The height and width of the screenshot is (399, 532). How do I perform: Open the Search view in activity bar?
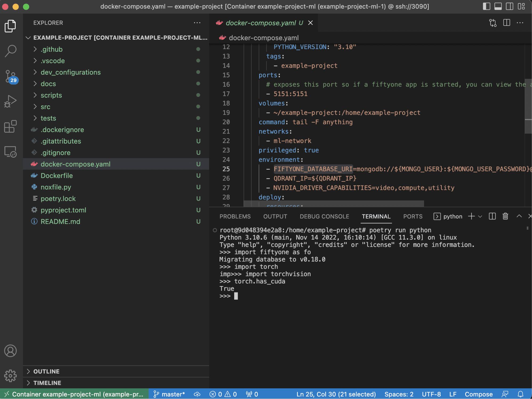click(x=11, y=51)
